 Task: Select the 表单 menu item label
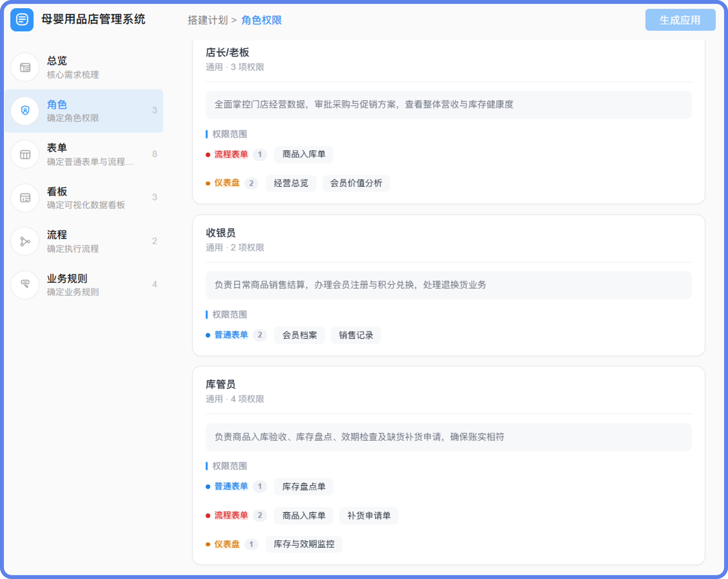coord(57,148)
